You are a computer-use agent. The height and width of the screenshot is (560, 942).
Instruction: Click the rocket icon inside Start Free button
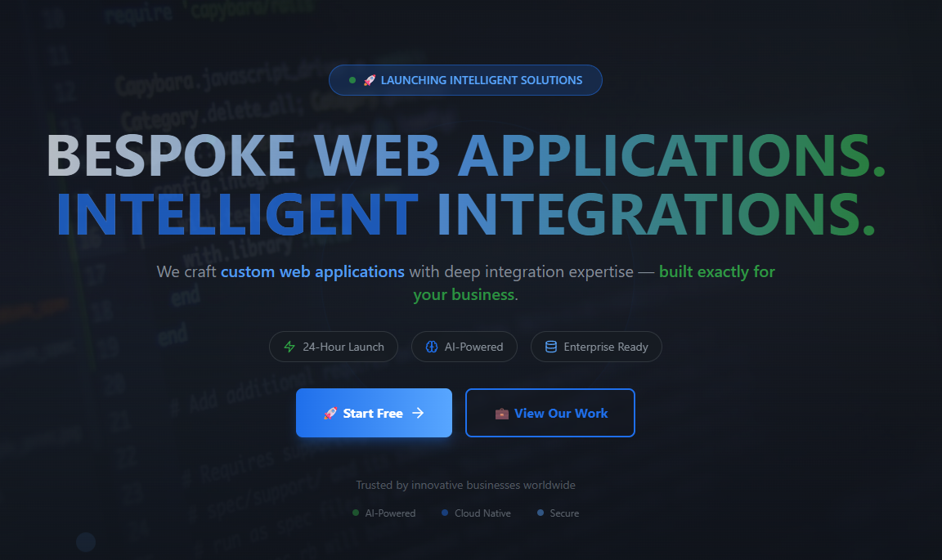pyautogui.click(x=330, y=413)
